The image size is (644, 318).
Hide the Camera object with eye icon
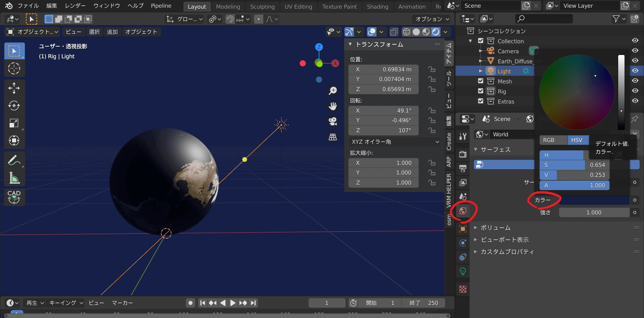tap(635, 51)
